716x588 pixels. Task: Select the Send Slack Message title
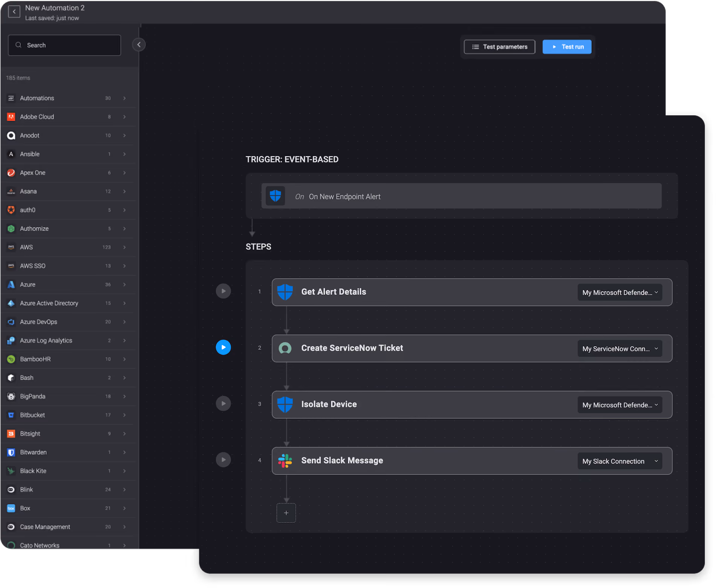click(x=342, y=460)
